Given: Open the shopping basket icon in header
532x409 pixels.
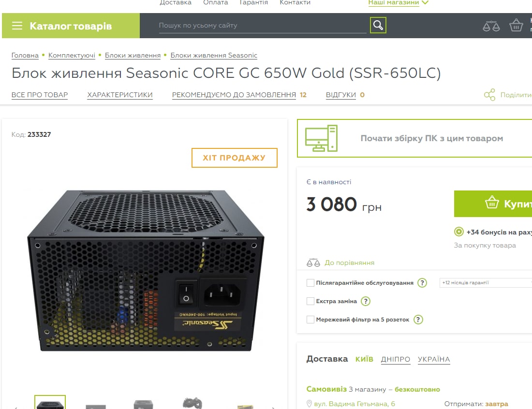Looking at the screenshot, I should [516, 25].
